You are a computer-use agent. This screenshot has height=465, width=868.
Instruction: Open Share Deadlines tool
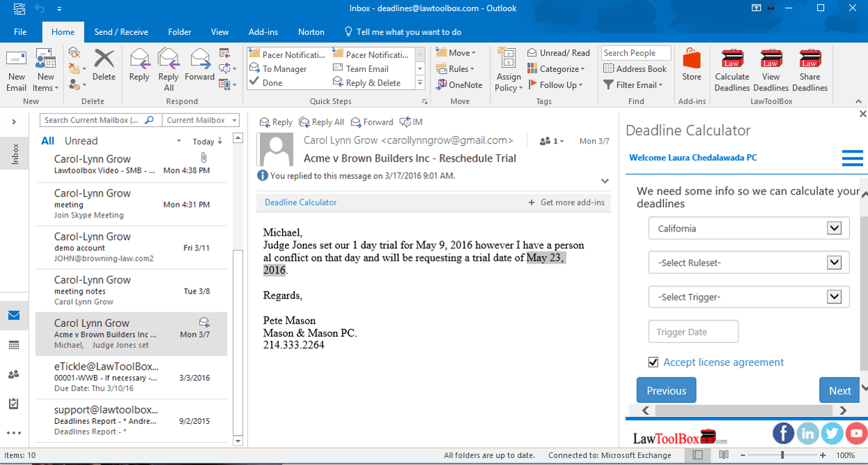(x=809, y=70)
